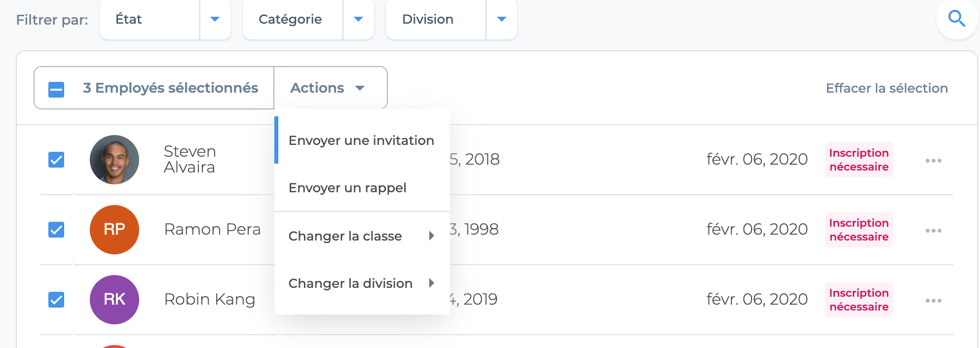The width and height of the screenshot is (980, 348).
Task: Deselect Robin Kang's checkbox
Action: [56, 300]
